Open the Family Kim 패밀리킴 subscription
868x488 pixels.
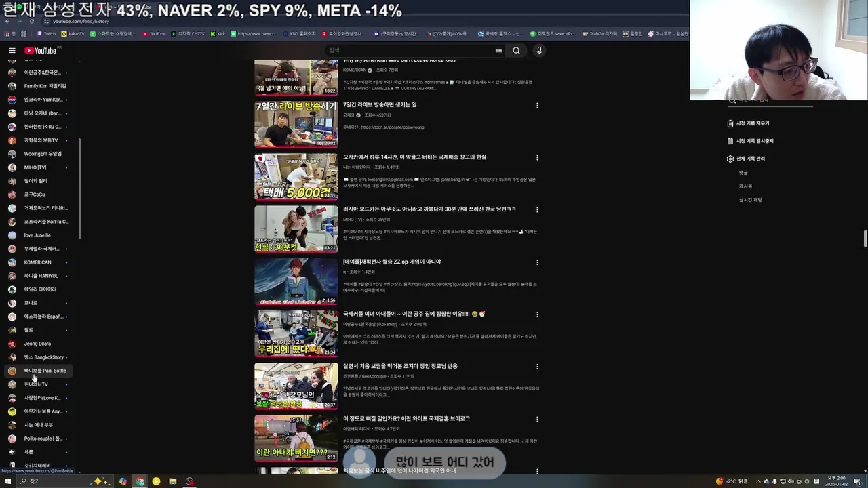[39, 86]
